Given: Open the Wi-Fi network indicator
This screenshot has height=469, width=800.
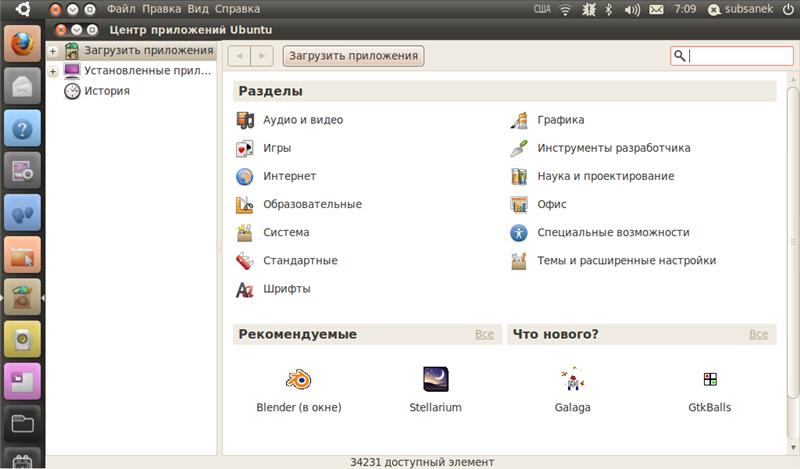Looking at the screenshot, I should (565, 9).
